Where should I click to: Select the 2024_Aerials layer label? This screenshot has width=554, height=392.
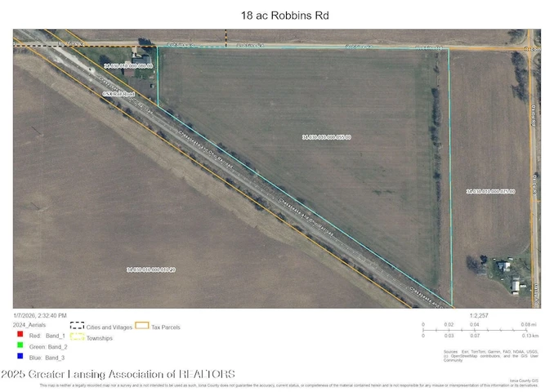click(x=29, y=324)
